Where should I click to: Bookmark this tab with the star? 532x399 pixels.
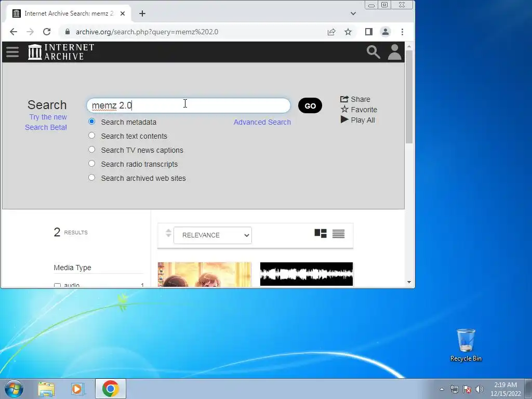[x=348, y=32]
